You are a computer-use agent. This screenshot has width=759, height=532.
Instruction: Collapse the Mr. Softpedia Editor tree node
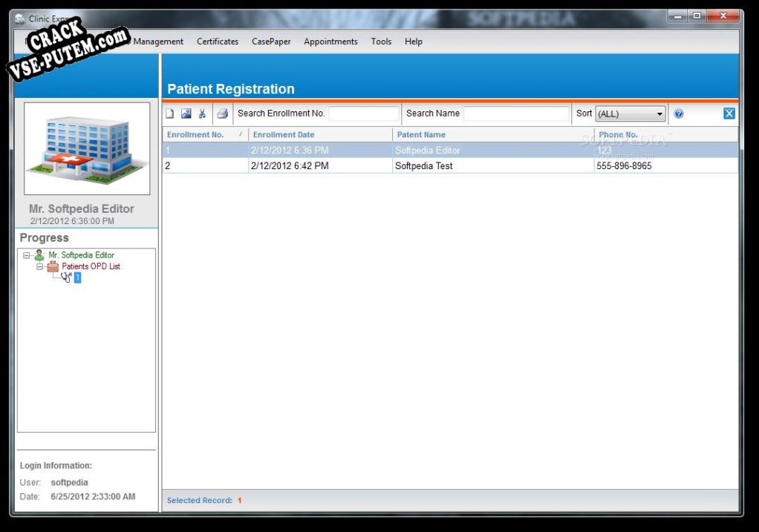(27, 255)
